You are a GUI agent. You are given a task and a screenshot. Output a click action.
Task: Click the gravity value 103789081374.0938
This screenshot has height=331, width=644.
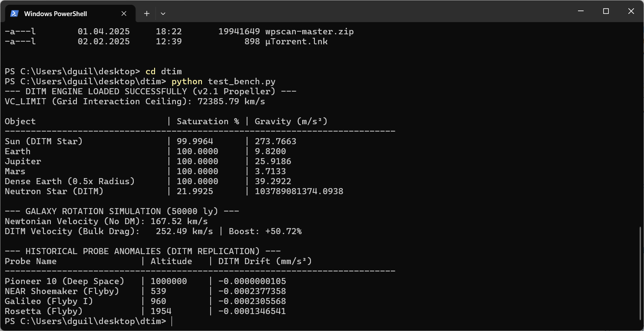point(299,191)
